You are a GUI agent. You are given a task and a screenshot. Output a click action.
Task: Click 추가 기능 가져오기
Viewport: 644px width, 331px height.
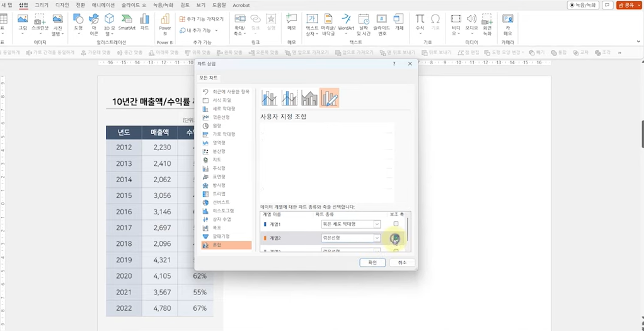pos(202,19)
